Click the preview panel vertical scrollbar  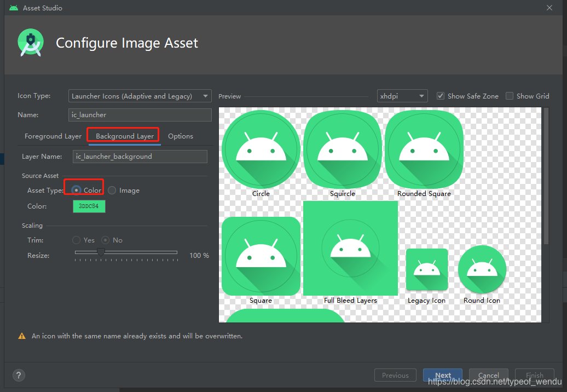546,176
